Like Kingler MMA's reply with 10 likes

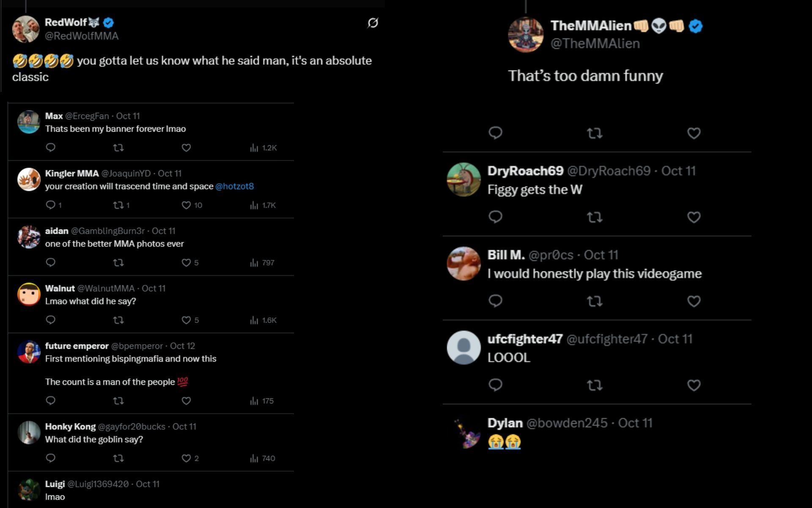click(x=186, y=205)
